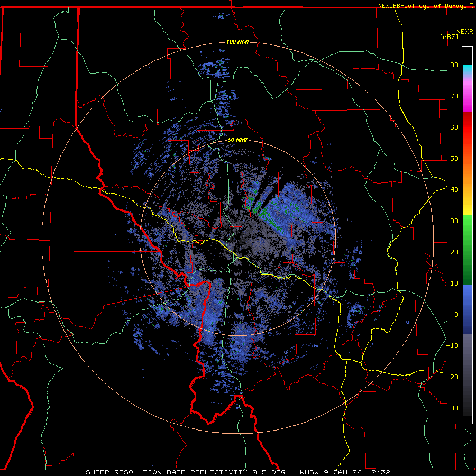Click the 0 dBZ scale value

tap(456, 315)
